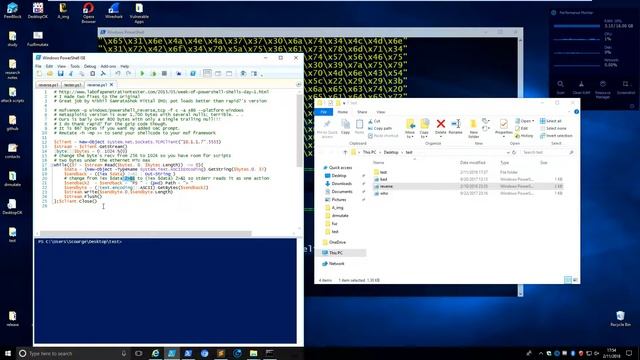Toggle Show Script Pane Maximized layout
This screenshot has width=640, height=360.
tap(229, 73)
